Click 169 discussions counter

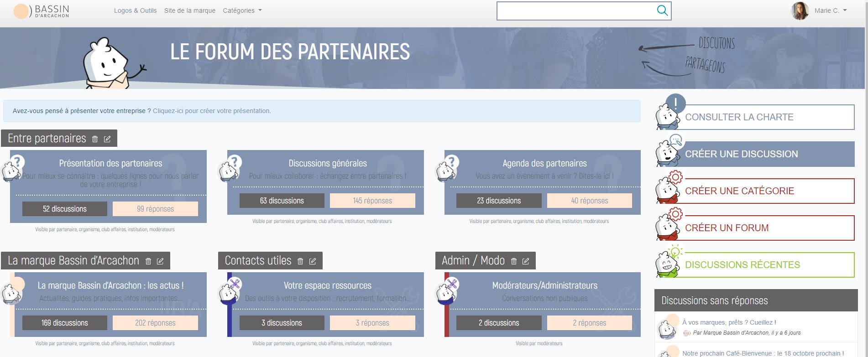pyautogui.click(x=65, y=323)
